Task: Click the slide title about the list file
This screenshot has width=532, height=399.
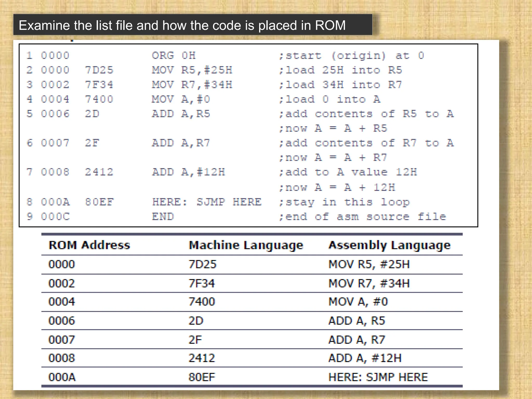Action: pos(182,25)
